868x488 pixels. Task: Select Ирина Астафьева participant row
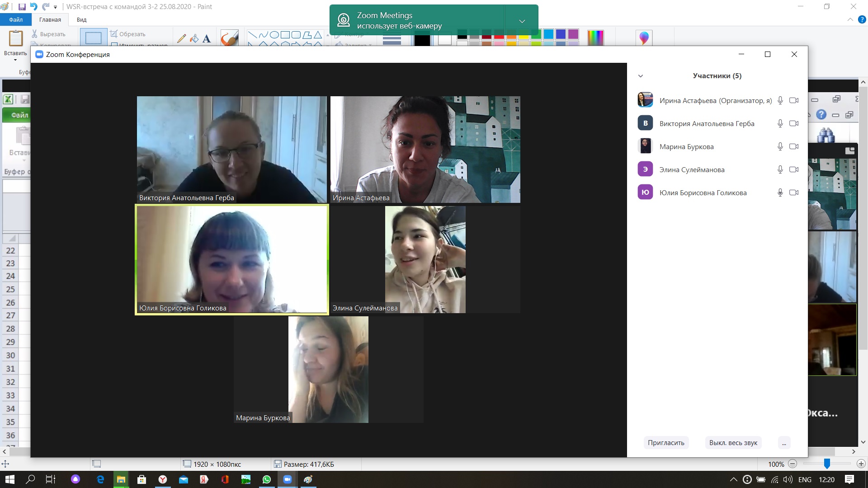click(x=717, y=100)
